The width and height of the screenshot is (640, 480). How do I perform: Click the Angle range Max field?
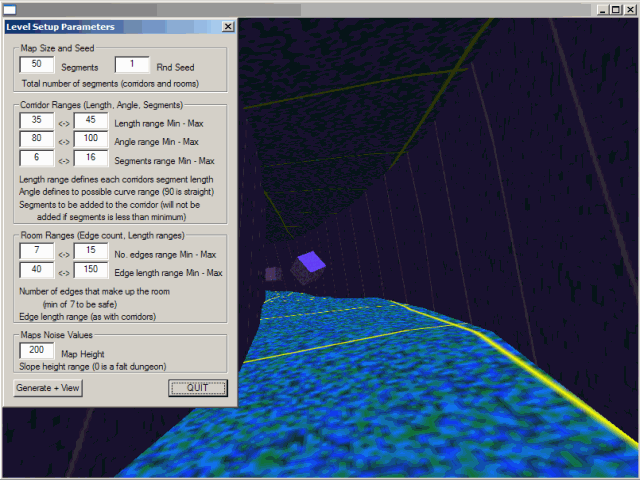91,139
